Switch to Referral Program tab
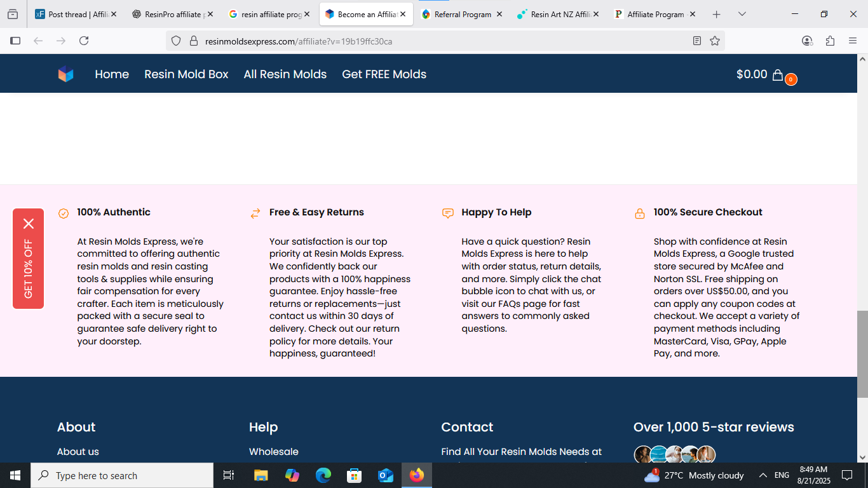The height and width of the screenshot is (488, 868). coord(462,14)
